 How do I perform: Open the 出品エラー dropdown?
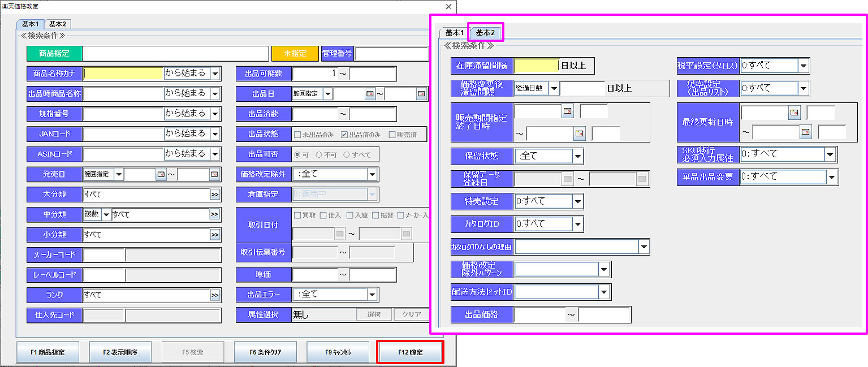coord(372,295)
